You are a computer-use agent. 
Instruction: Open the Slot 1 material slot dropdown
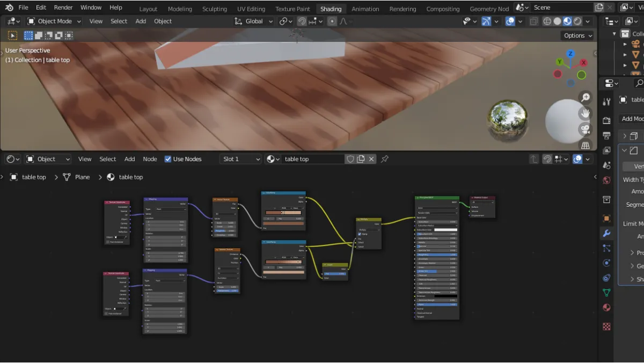(240, 159)
